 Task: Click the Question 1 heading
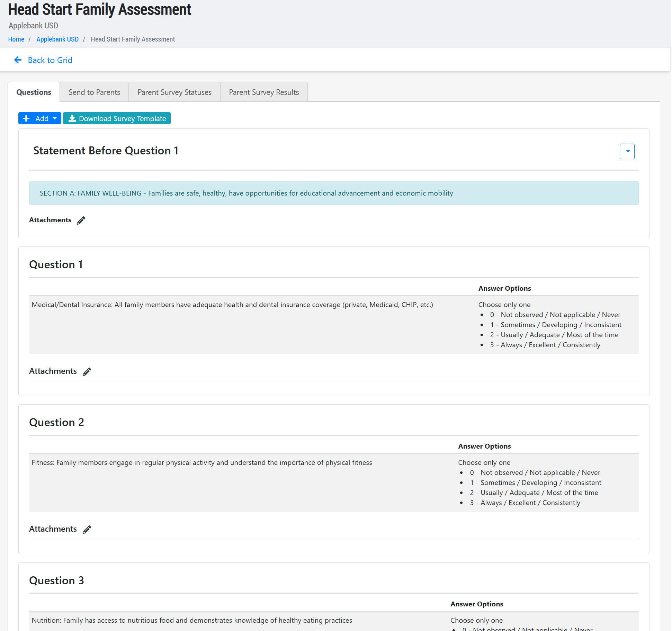pyautogui.click(x=56, y=264)
